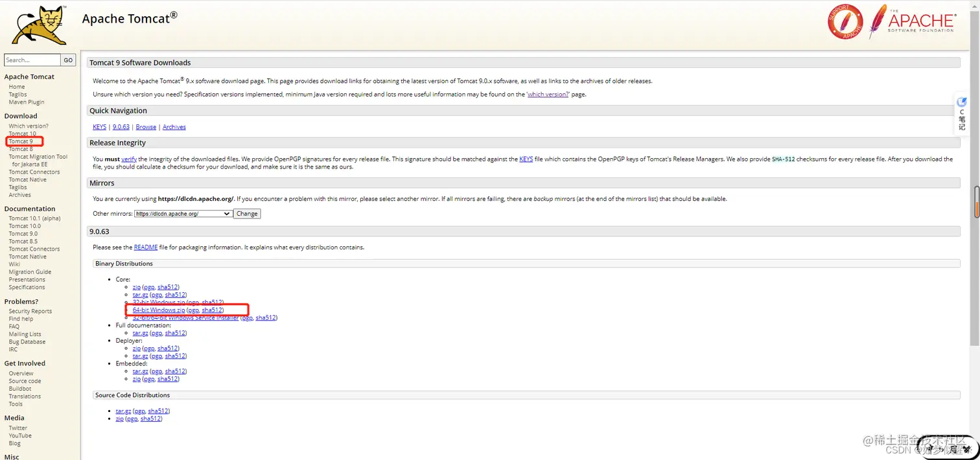Viewport: 980px width, 460px height.
Task: Open the Presentations link
Action: click(x=27, y=280)
